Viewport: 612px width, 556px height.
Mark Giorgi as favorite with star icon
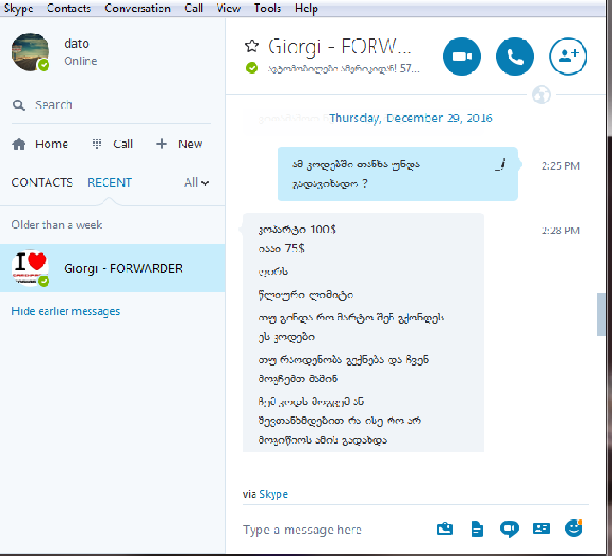(x=252, y=46)
